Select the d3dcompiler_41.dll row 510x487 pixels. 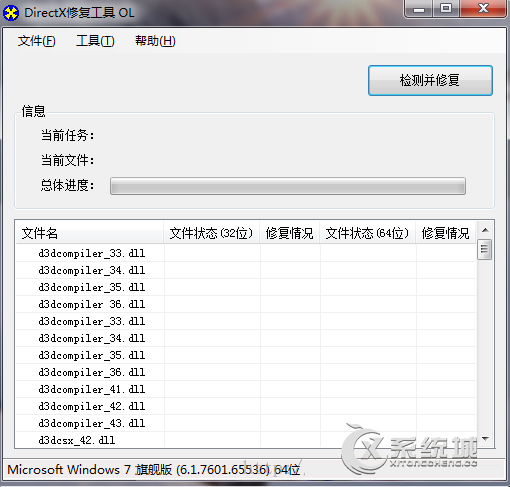click(x=246, y=389)
